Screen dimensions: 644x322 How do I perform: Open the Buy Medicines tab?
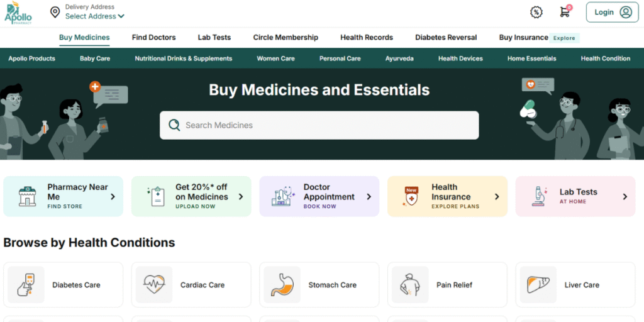(x=84, y=37)
